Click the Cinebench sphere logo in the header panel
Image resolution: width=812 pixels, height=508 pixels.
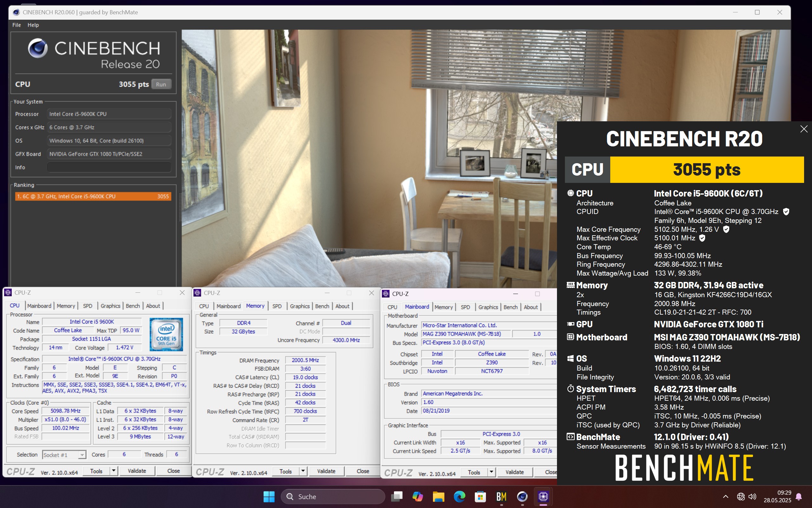(38, 48)
